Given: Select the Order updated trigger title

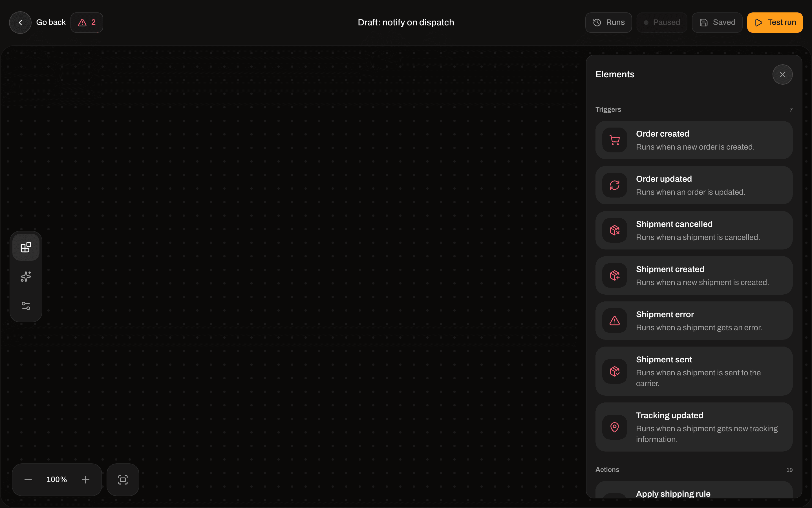Looking at the screenshot, I should [664, 179].
